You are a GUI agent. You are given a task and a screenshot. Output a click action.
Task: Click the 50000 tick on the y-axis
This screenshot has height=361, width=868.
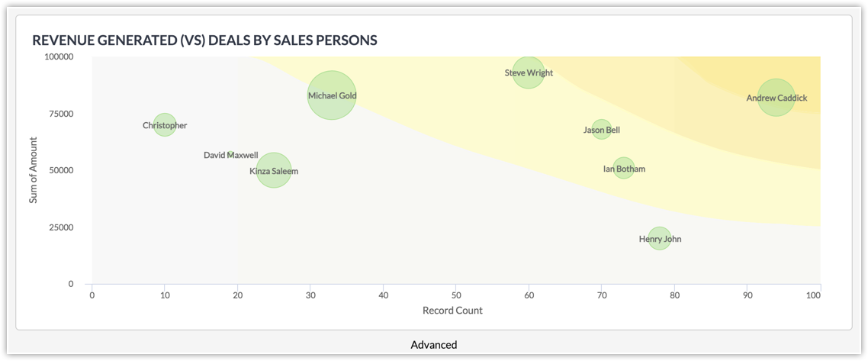click(61, 170)
